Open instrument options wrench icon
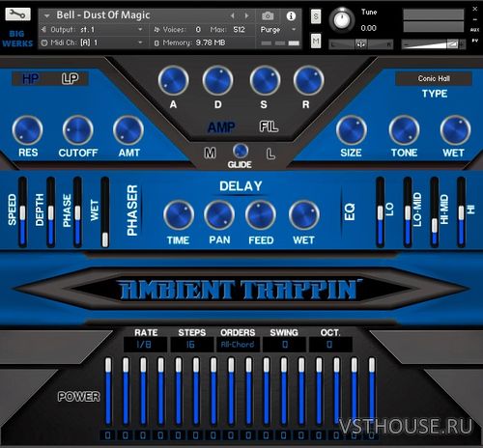Screen dimensions: 483x448 coord(17,14)
